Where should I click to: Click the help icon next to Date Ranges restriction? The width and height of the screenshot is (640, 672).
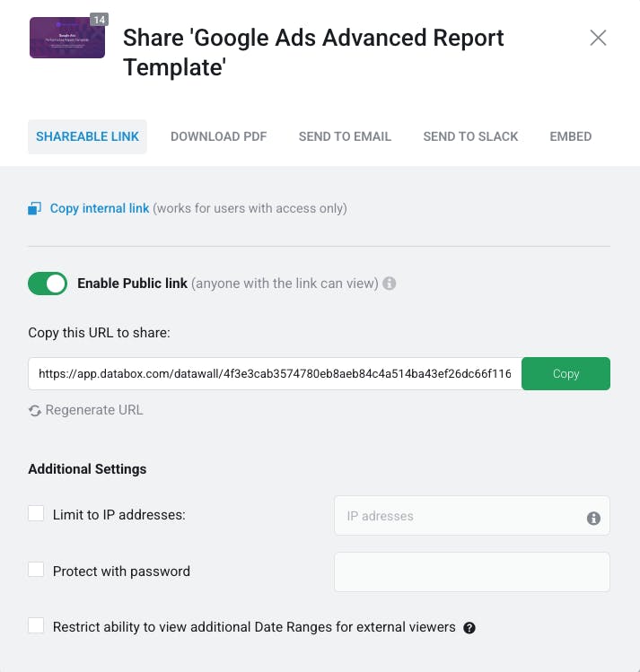[x=469, y=628]
